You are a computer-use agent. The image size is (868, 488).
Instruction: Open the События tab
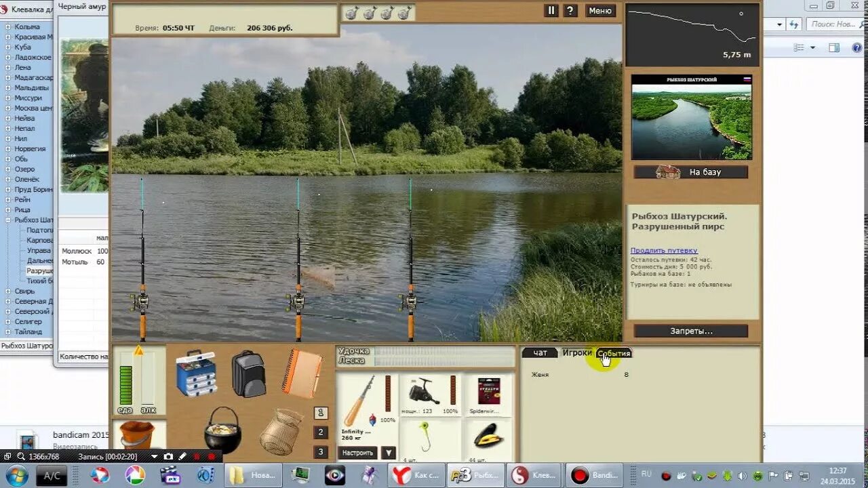(x=614, y=353)
